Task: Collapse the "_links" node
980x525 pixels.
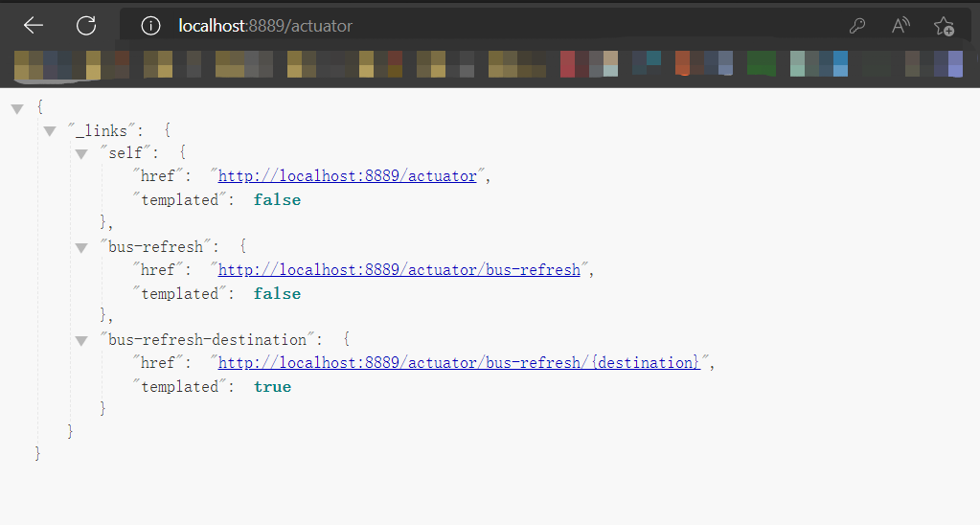Action: (x=50, y=131)
